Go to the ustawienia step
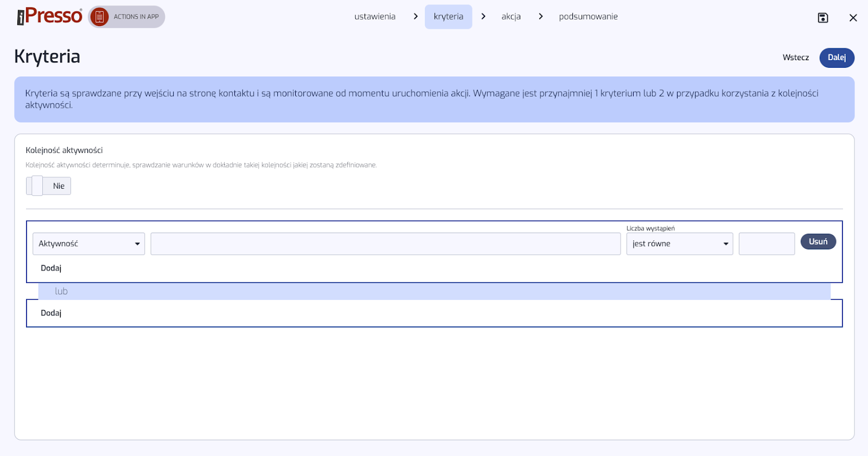The width and height of the screenshot is (868, 456). point(375,16)
